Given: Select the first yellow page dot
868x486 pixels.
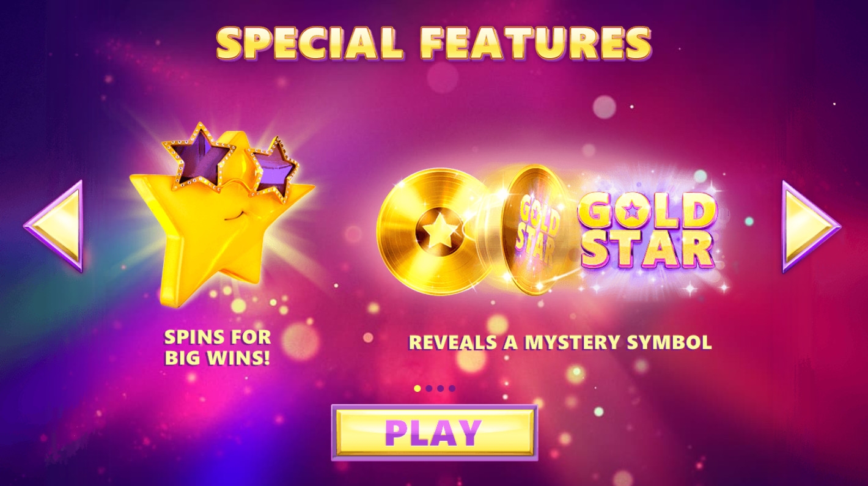Looking at the screenshot, I should pos(417,388).
